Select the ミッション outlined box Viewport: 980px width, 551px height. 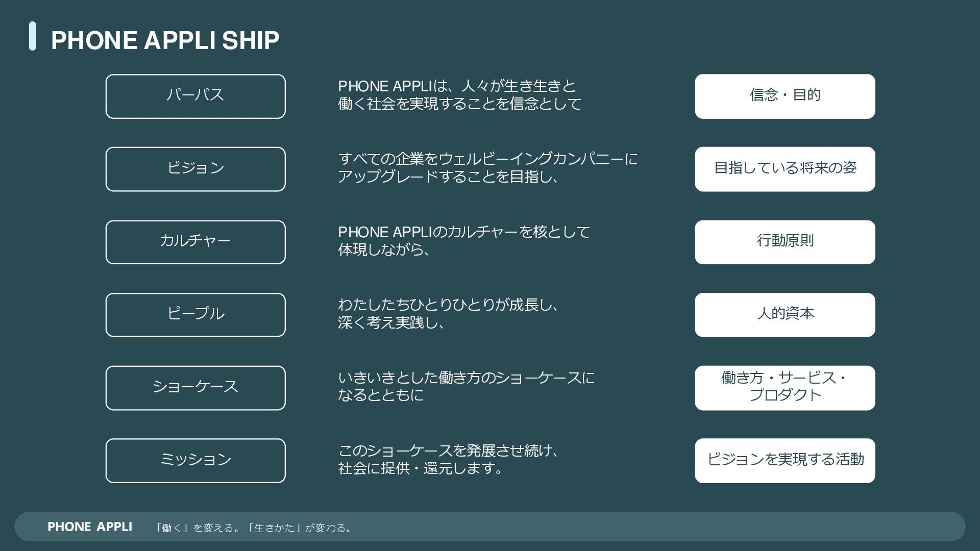click(x=195, y=461)
